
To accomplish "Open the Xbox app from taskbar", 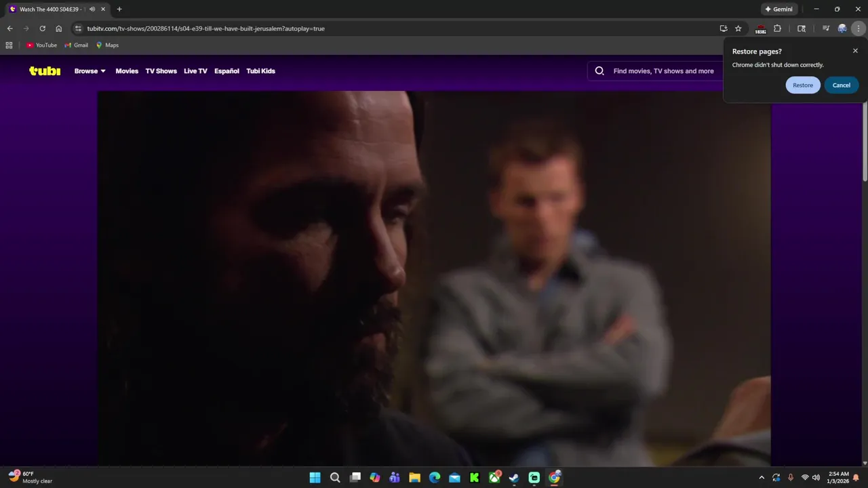I will (495, 477).
